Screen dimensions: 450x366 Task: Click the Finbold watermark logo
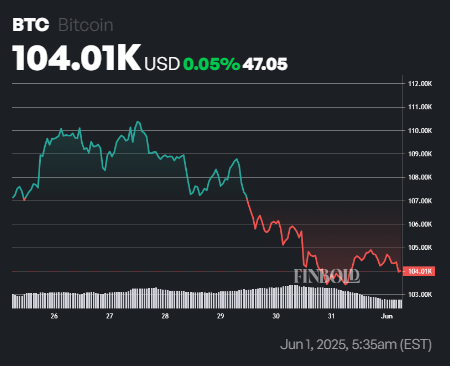[x=327, y=276]
